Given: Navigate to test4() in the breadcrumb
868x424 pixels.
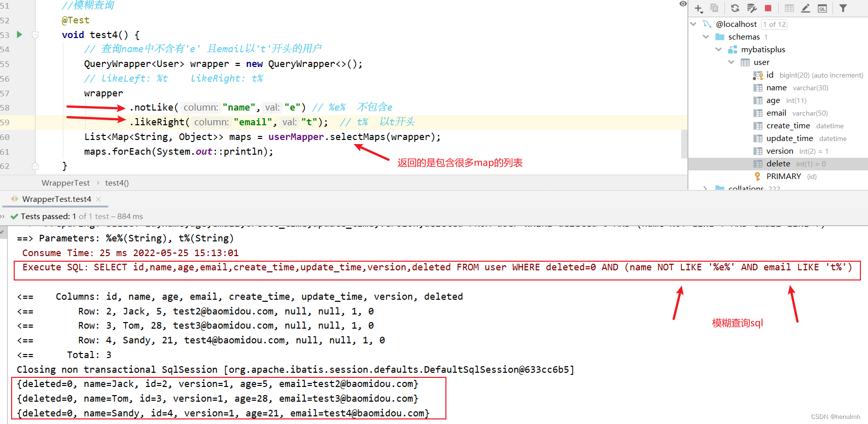Looking at the screenshot, I should coord(117,183).
